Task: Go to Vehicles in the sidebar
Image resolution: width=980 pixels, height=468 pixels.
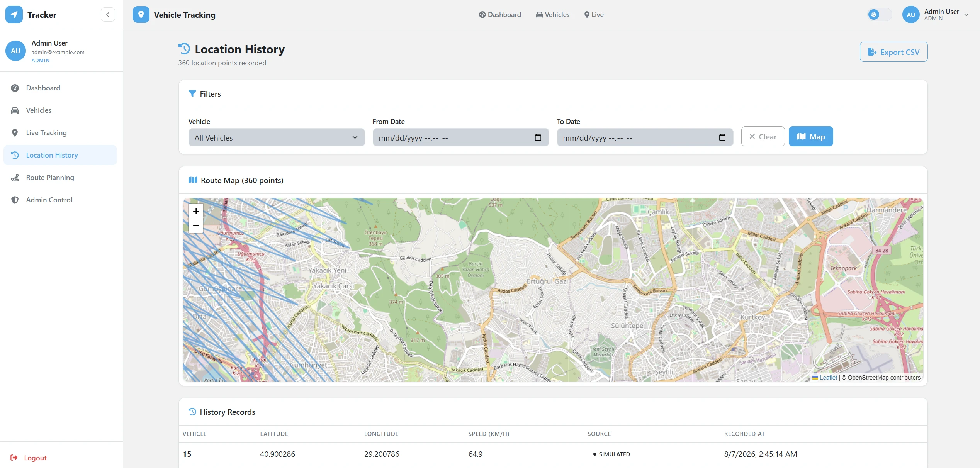Action: click(x=60, y=110)
